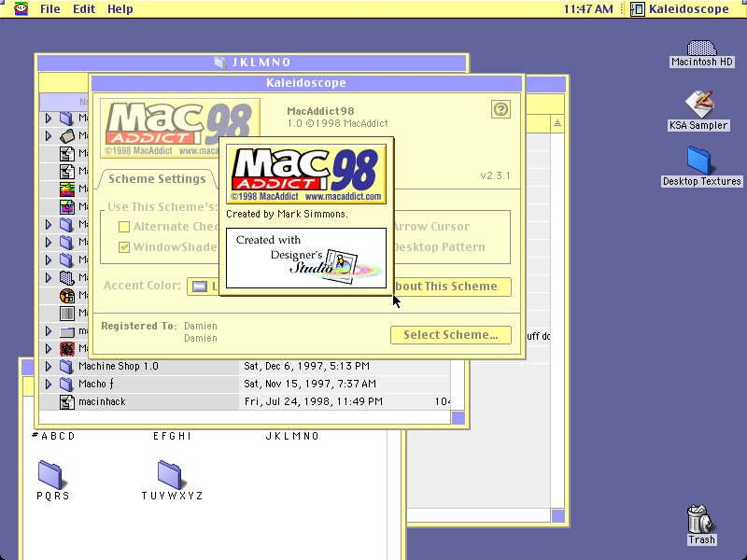
Task: Click the scroll up arrow in the right-hand window
Action: point(557,123)
